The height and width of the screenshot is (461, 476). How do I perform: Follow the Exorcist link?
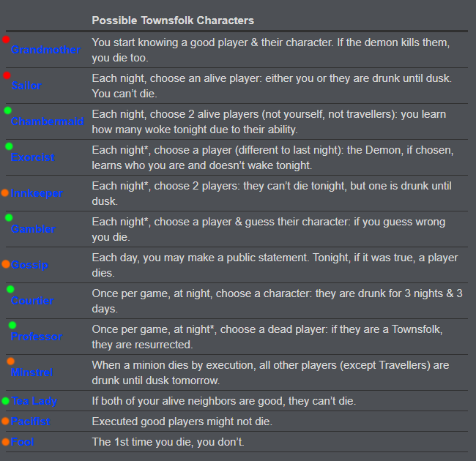(33, 157)
